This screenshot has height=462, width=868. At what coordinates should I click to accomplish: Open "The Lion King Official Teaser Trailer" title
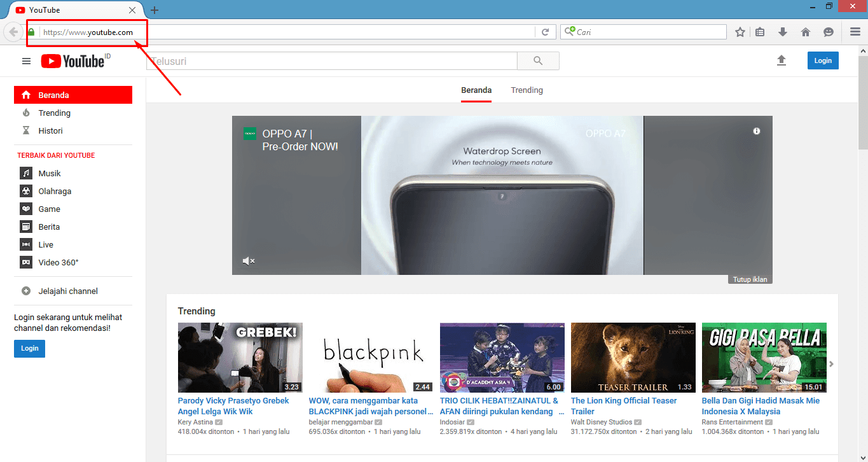click(x=624, y=406)
